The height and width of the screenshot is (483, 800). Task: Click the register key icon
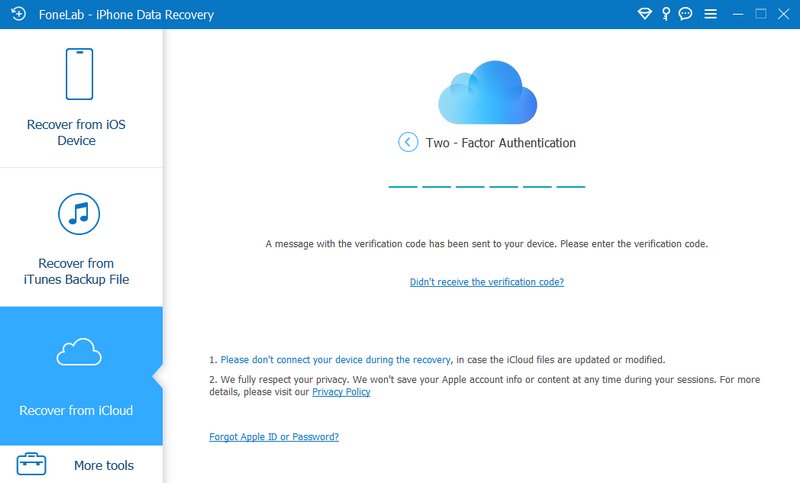click(666, 14)
